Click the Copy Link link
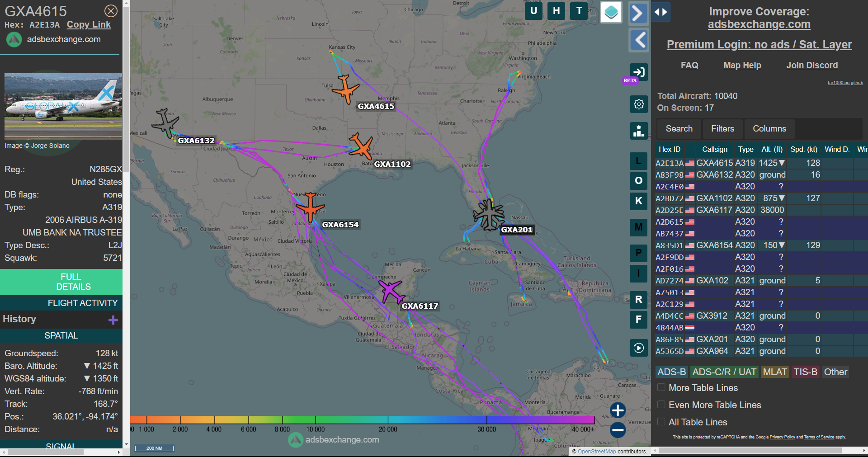The height and width of the screenshot is (457, 868). [x=89, y=25]
